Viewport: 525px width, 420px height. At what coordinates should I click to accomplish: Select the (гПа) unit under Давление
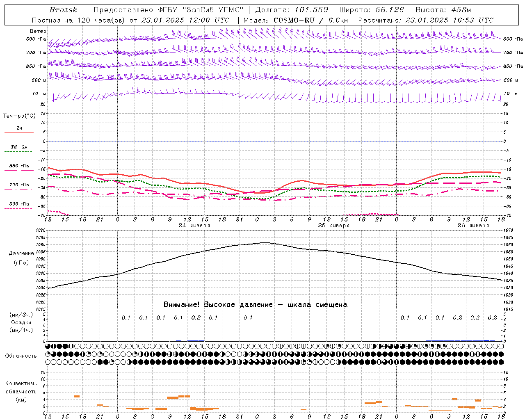point(21,263)
